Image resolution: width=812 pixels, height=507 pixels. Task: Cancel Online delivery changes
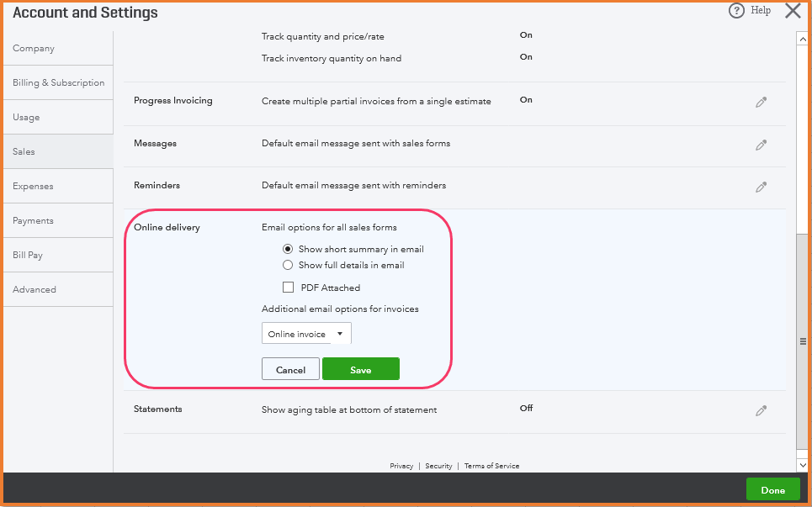click(x=290, y=370)
